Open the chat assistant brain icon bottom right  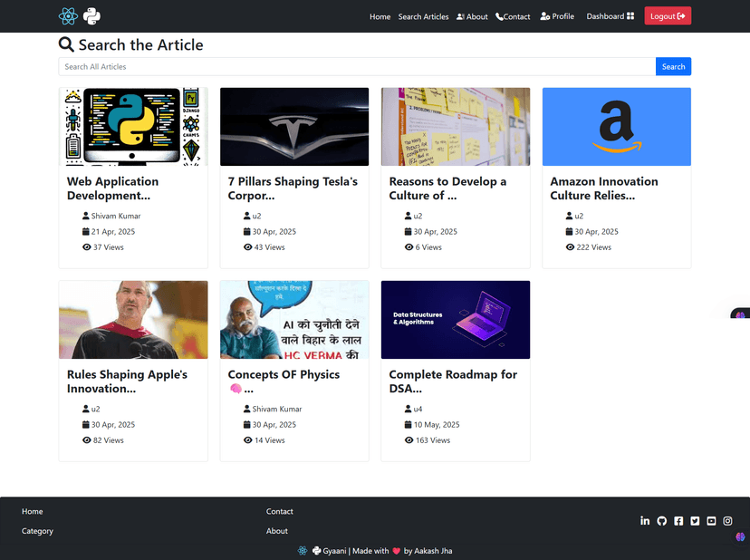click(738, 536)
